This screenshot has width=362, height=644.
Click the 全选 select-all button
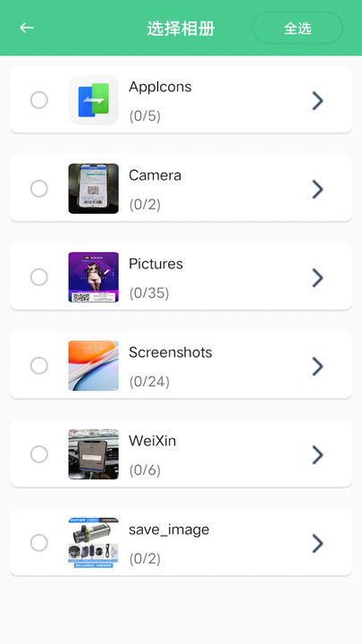(298, 28)
